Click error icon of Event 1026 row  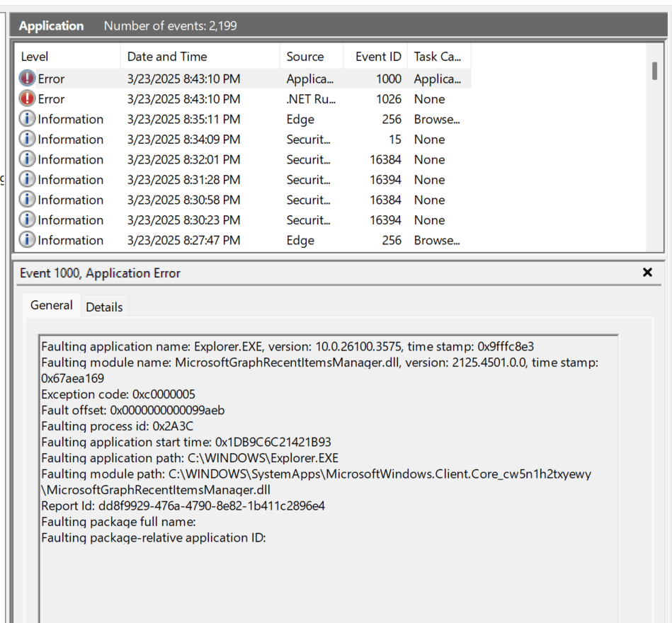point(27,98)
